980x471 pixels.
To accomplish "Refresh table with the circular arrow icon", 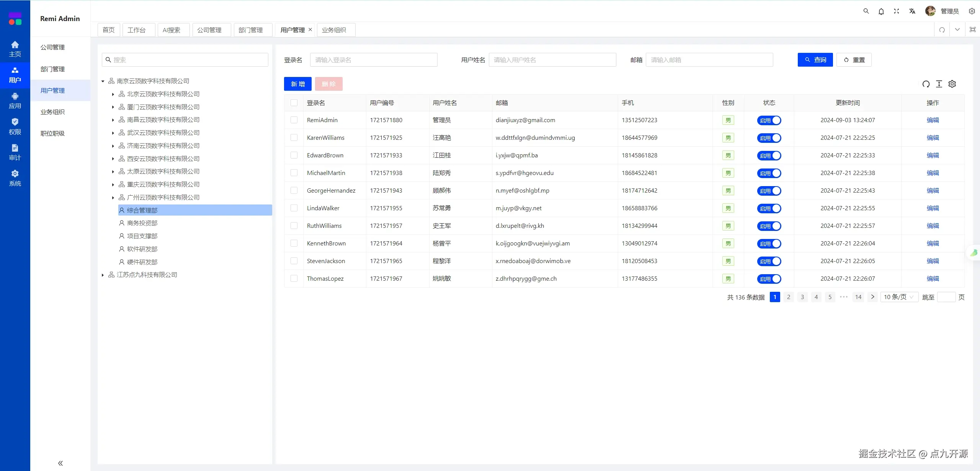I will click(926, 84).
